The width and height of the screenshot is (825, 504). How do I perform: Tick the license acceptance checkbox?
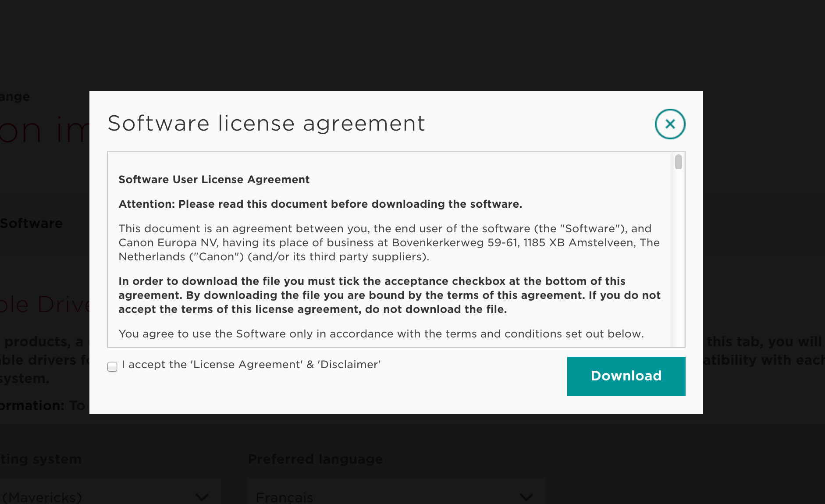(112, 367)
